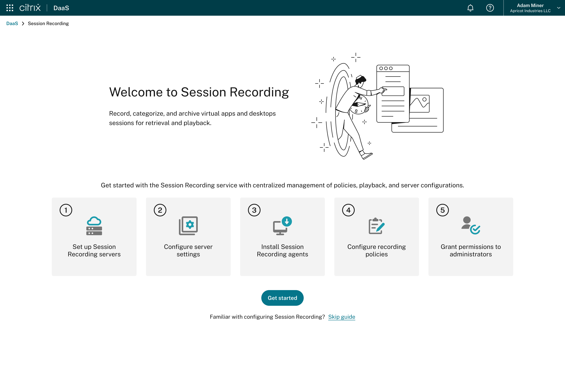Open the help question mark icon

[x=490, y=8]
